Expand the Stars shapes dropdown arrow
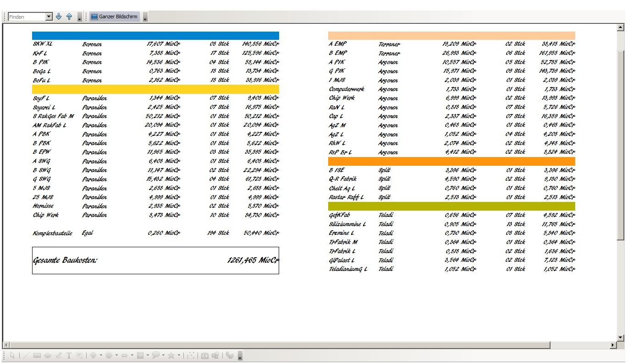 [x=179, y=355]
